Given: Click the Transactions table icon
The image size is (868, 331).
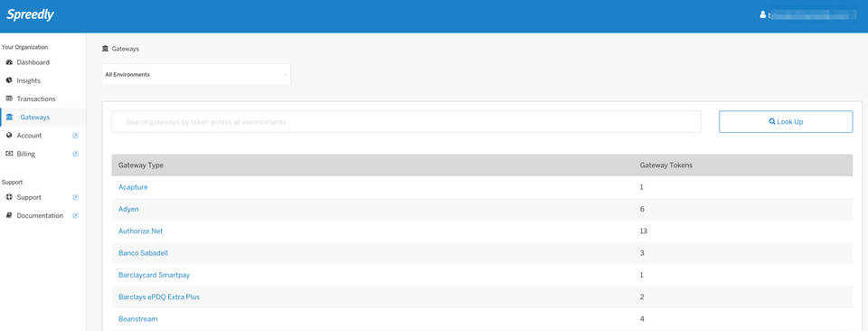Looking at the screenshot, I should [x=9, y=99].
